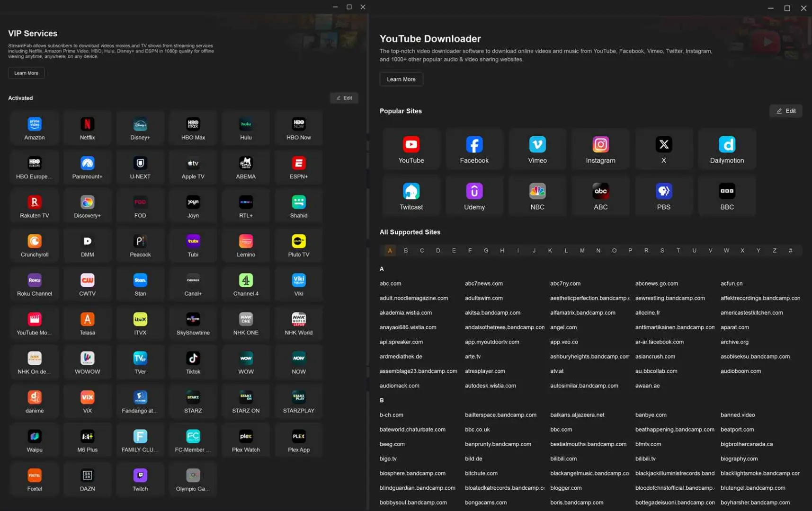This screenshot has width=812, height=511.
Task: Open arte.tv supported site
Action: (473, 356)
